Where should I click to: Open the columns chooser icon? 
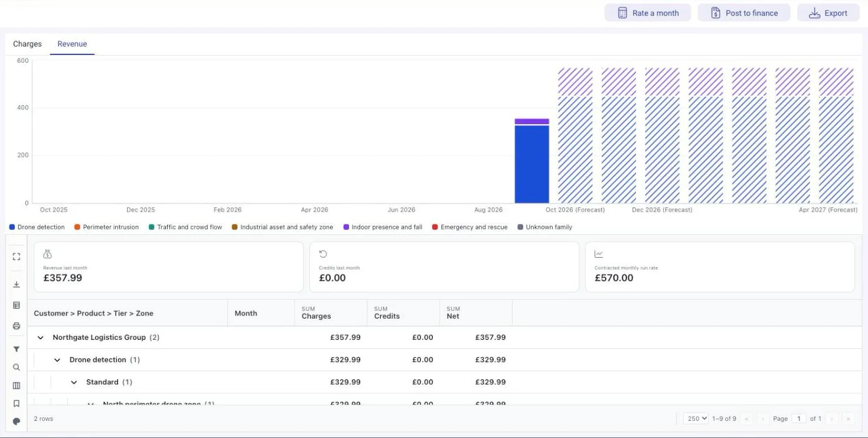(17, 385)
